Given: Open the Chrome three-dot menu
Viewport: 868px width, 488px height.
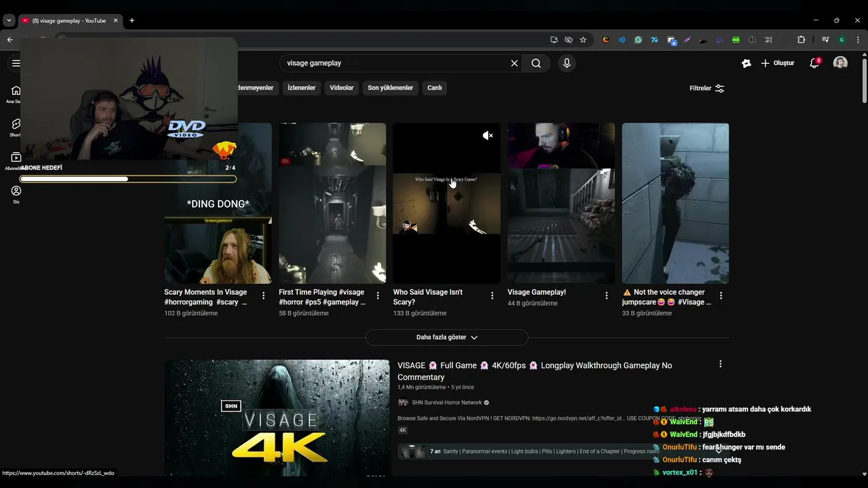Looking at the screenshot, I should coord(858,40).
